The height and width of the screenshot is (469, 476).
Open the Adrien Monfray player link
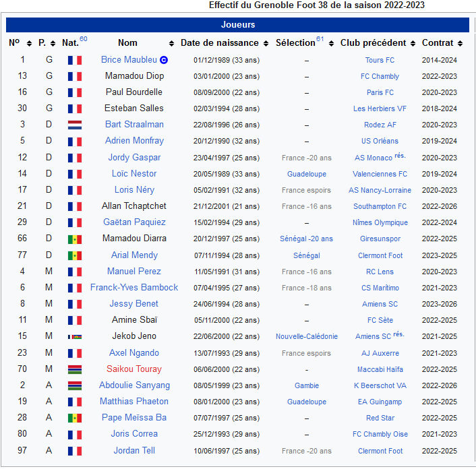coord(134,141)
